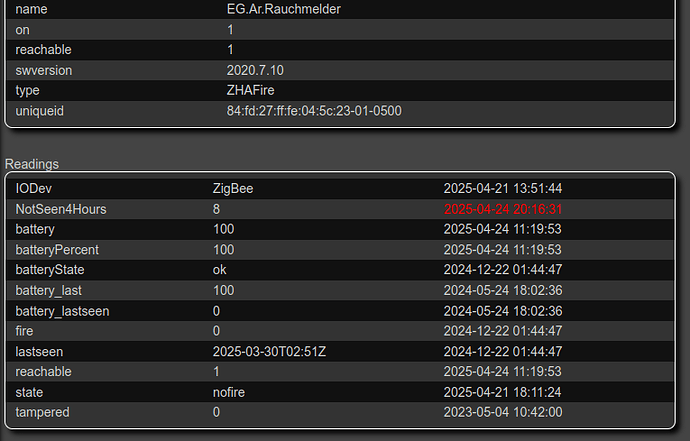Select the state value nofire
690x441 pixels.
pos(229,392)
